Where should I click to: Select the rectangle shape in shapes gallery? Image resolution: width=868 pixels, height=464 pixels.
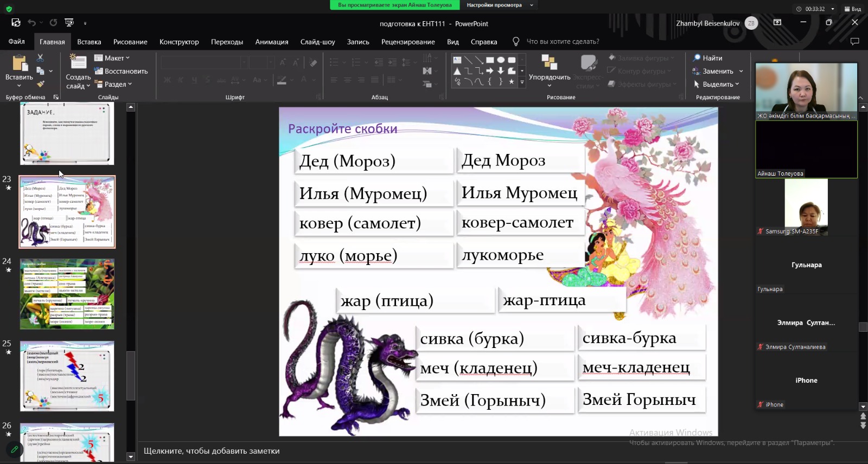(x=490, y=60)
